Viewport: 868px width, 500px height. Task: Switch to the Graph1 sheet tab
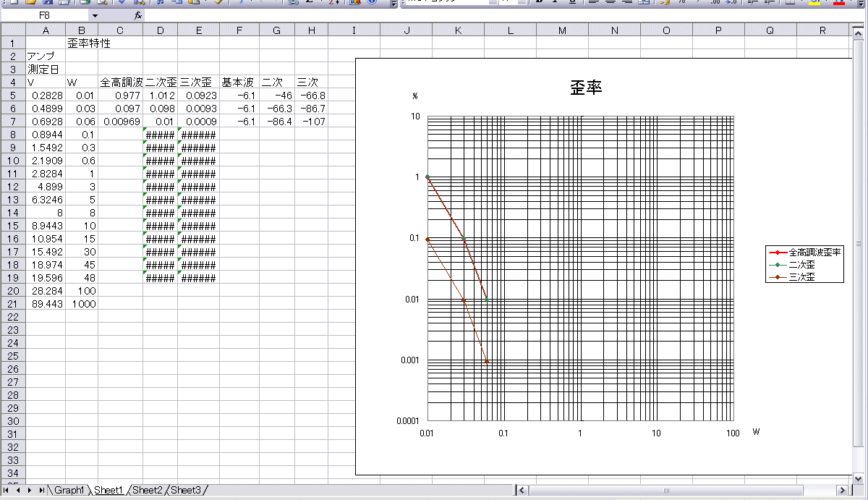coord(69,491)
